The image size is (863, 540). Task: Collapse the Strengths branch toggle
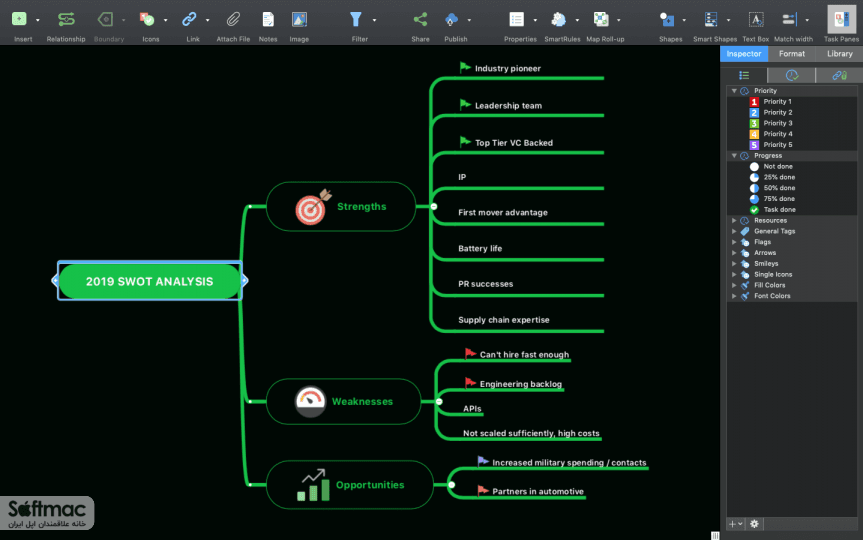(x=434, y=206)
